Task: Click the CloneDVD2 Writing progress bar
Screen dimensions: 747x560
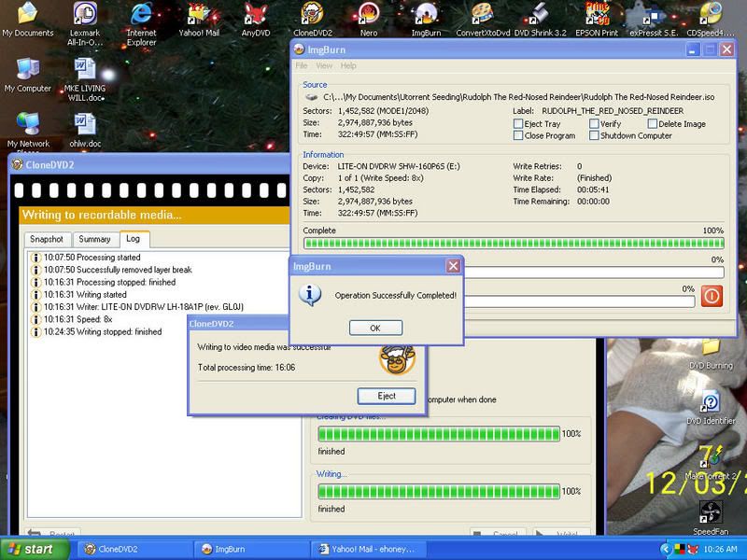Action: click(x=439, y=492)
